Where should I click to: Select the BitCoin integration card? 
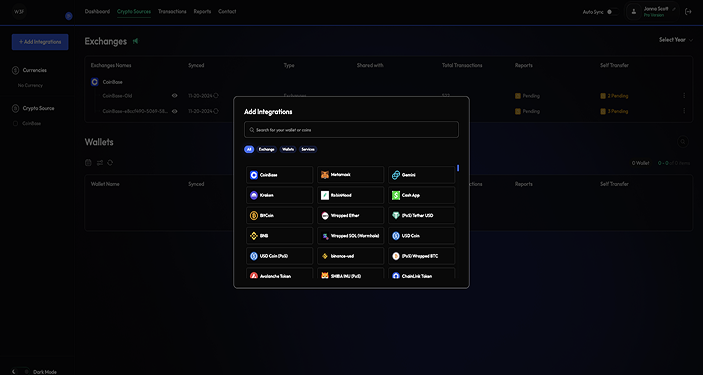(x=279, y=215)
